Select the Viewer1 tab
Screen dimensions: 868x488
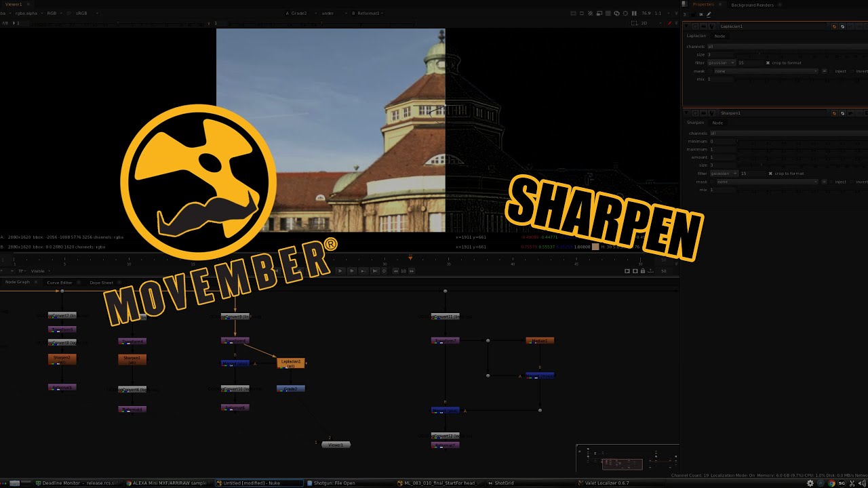[14, 4]
